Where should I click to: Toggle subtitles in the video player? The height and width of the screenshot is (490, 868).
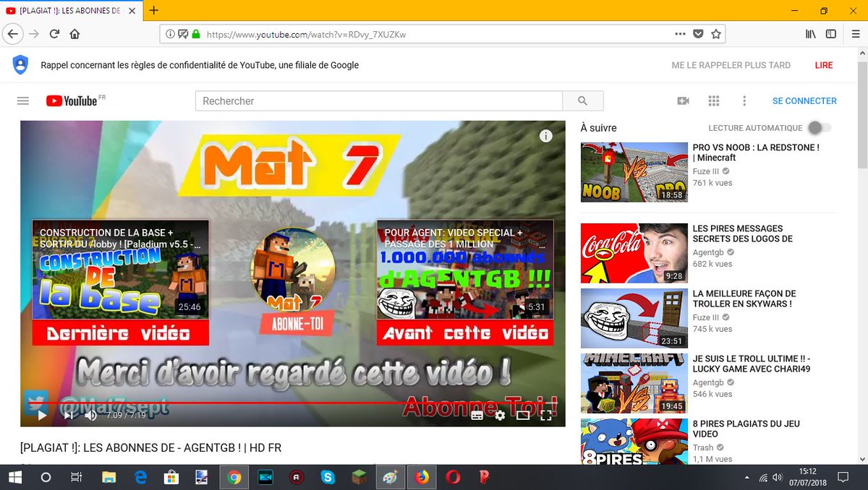(x=477, y=416)
